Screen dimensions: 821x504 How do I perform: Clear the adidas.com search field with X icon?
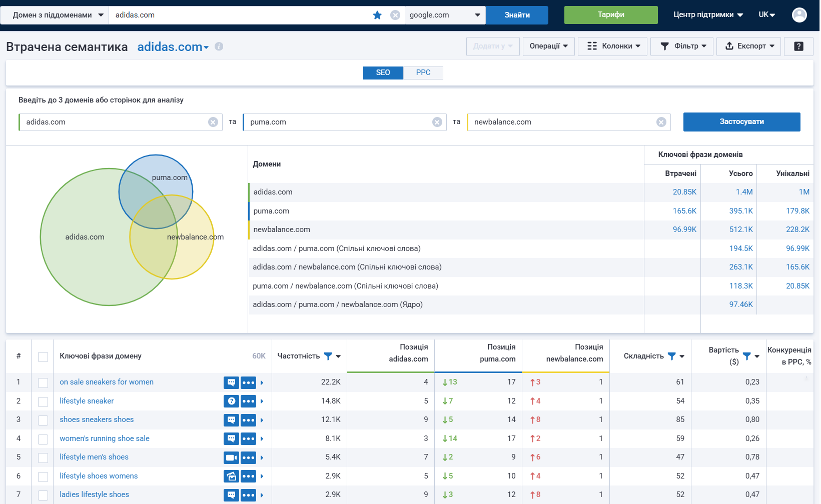tap(395, 15)
